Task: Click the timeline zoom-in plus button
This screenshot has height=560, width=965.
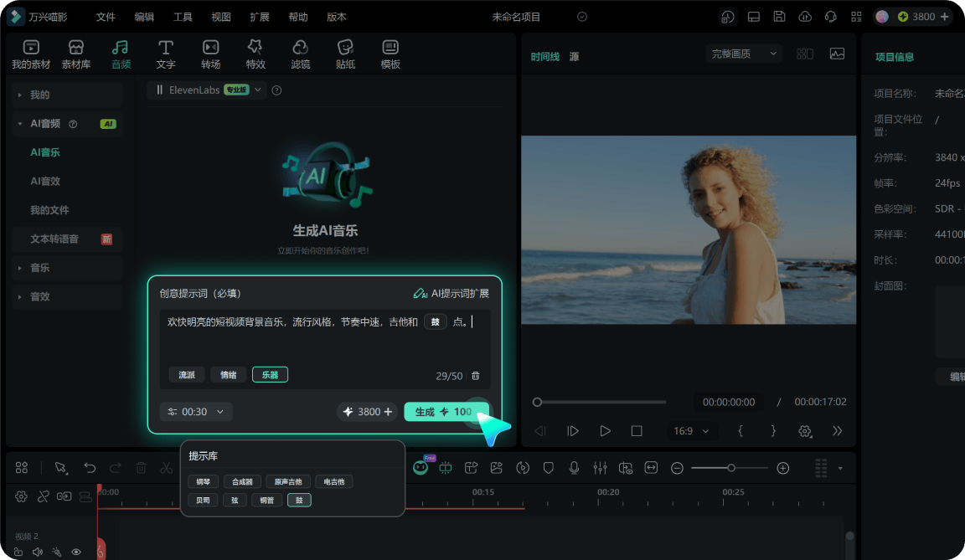Action: tap(783, 469)
